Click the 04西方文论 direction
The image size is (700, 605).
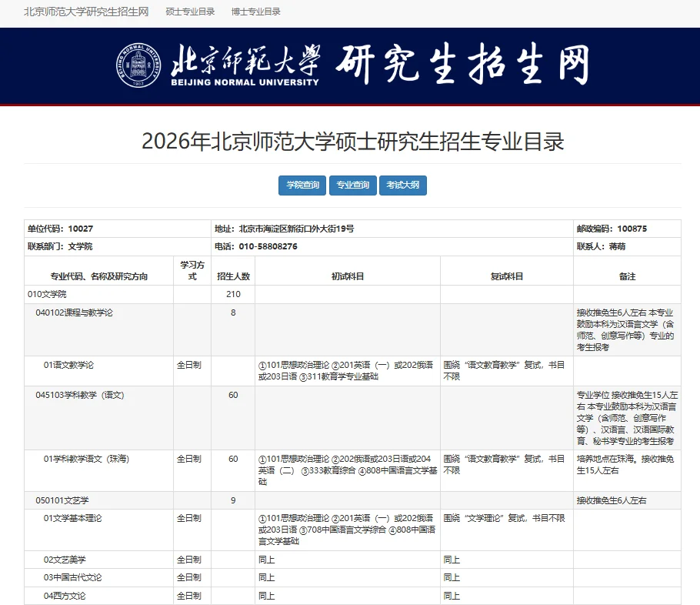[x=65, y=596]
